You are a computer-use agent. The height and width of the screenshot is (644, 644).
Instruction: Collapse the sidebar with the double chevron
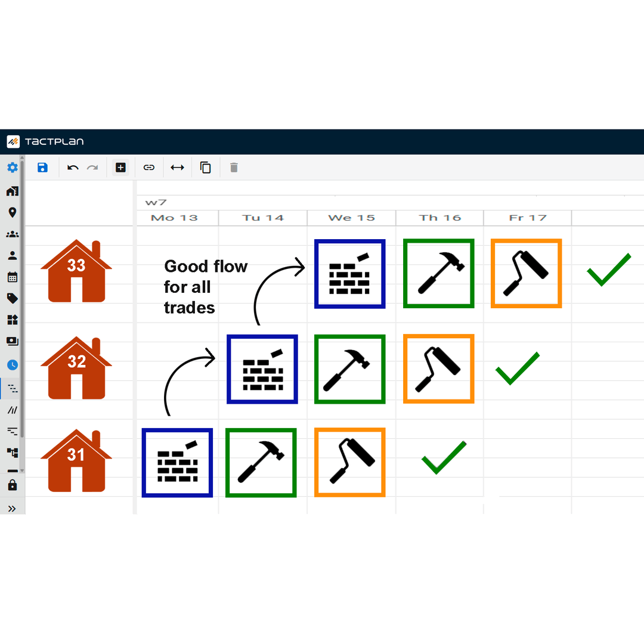click(13, 507)
